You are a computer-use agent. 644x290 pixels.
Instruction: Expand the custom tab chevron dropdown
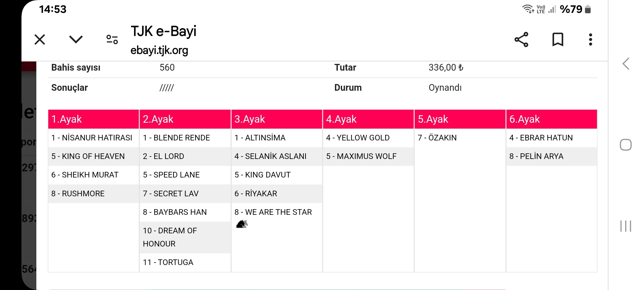tap(76, 39)
